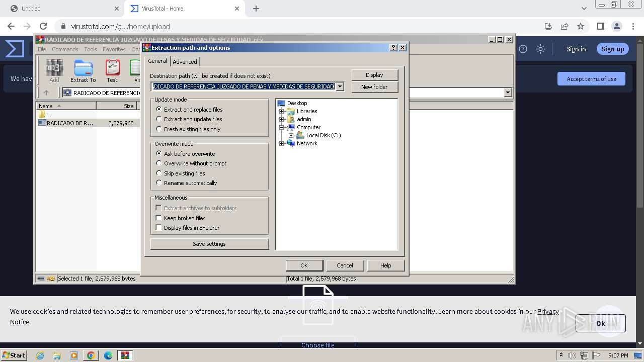The image size is (644, 362).
Task: Click the bookmark star icon
Action: [581, 26]
